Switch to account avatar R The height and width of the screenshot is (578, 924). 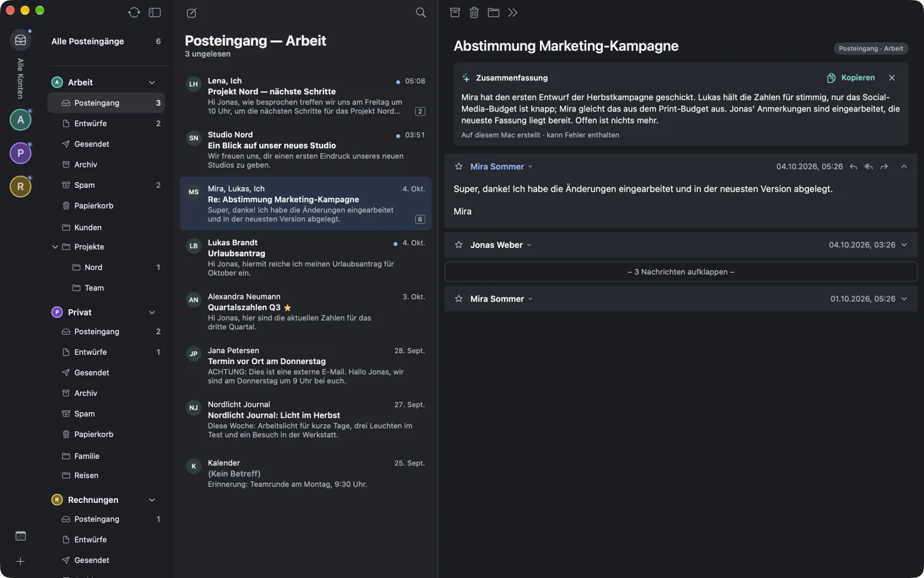pyautogui.click(x=20, y=187)
